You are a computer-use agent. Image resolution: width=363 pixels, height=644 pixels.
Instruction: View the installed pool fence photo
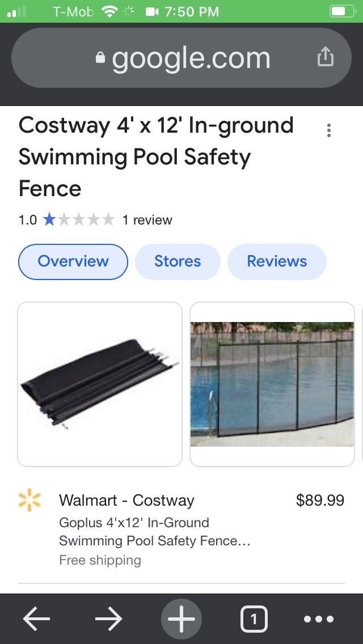(x=272, y=384)
